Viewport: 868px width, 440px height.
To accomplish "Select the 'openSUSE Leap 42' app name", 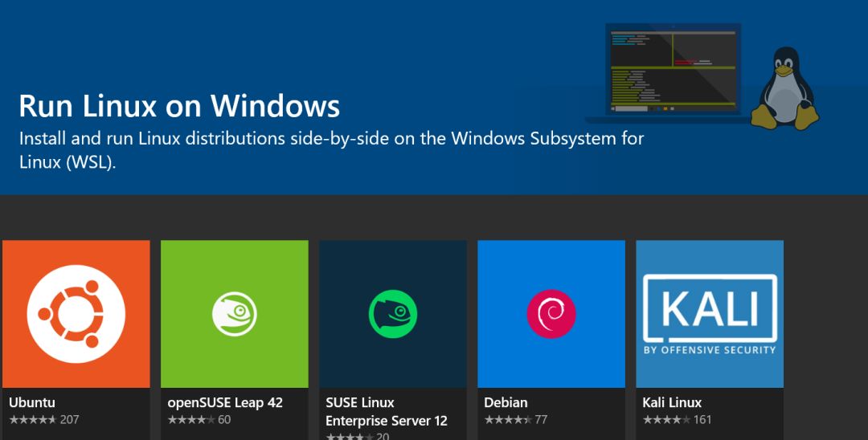I will (x=225, y=403).
